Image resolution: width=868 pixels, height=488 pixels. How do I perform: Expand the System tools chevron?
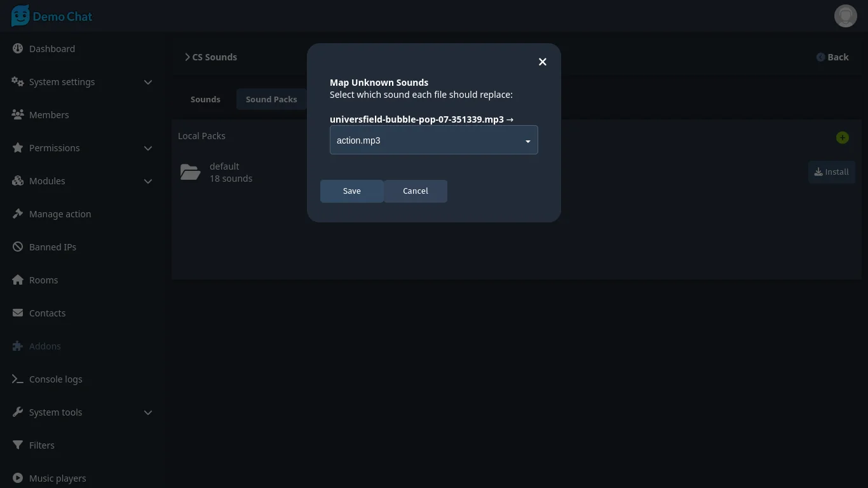pyautogui.click(x=148, y=412)
